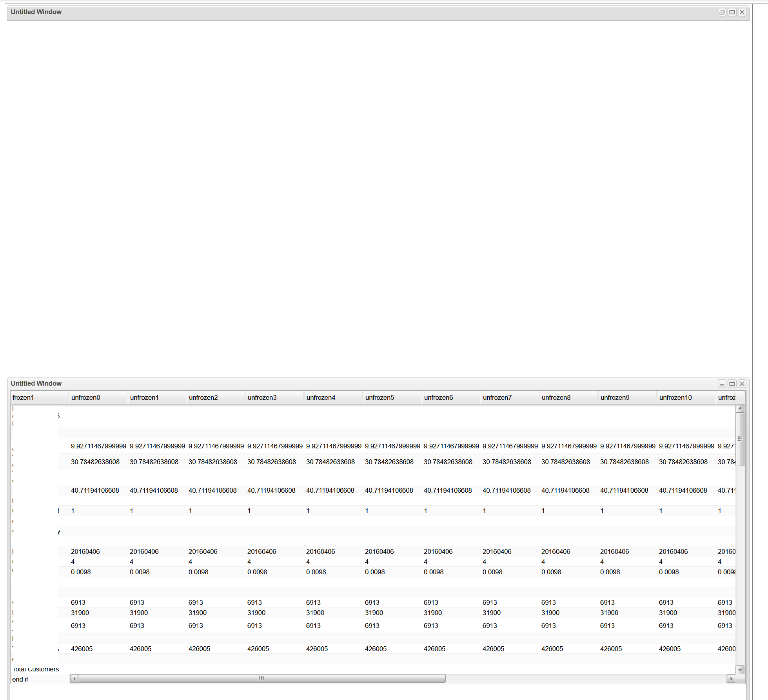The width and height of the screenshot is (768, 700).
Task: Click the 4 cell under unfrozen6
Action: [x=451, y=562]
